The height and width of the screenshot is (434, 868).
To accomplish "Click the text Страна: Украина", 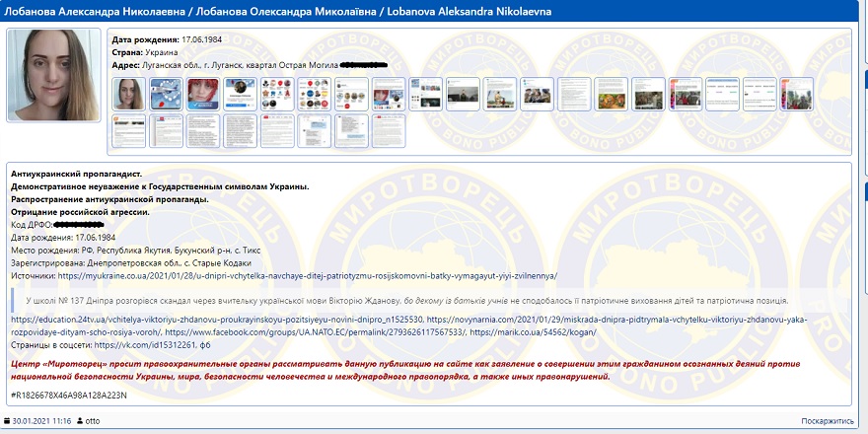I will pyautogui.click(x=144, y=52).
